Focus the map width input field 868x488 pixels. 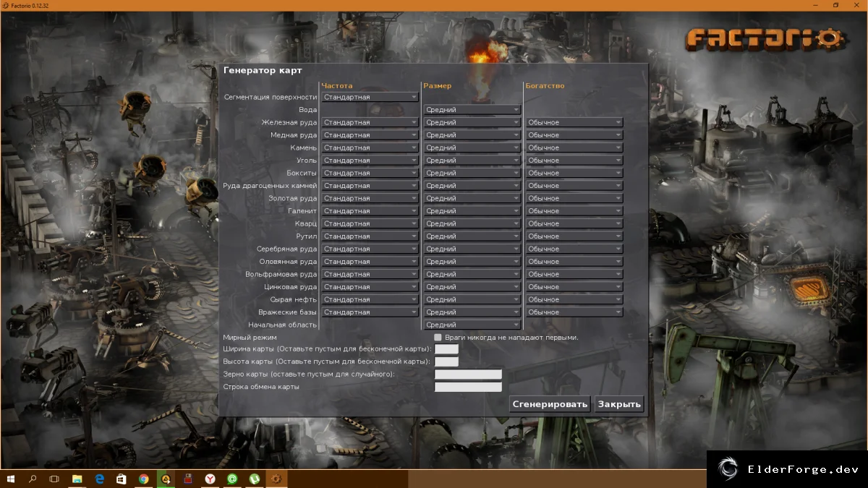[x=446, y=349]
